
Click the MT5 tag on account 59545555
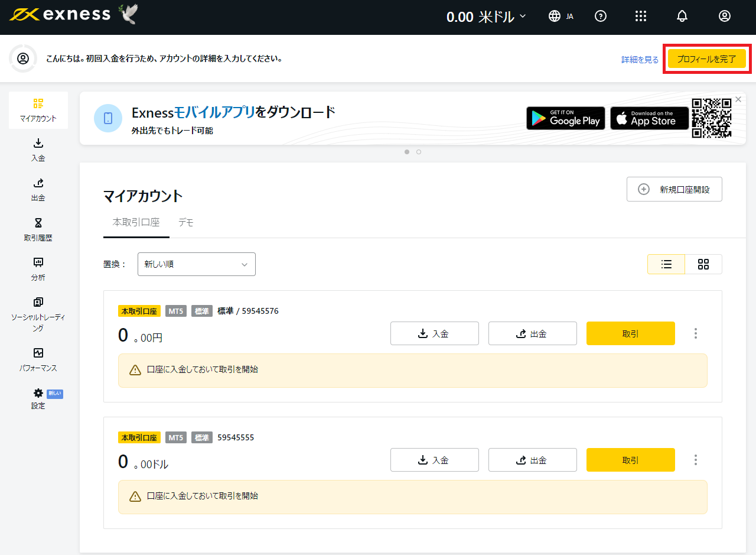[x=176, y=437]
